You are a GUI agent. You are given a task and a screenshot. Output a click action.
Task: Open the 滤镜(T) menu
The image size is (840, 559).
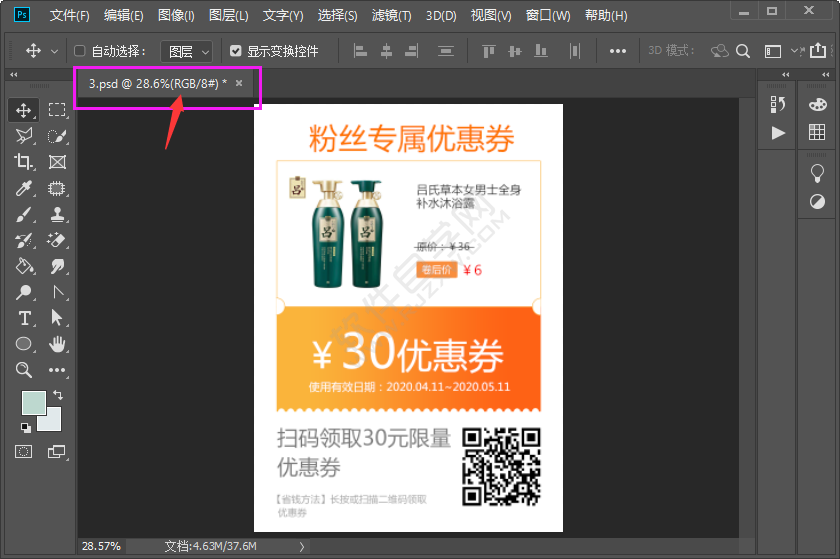pyautogui.click(x=391, y=16)
